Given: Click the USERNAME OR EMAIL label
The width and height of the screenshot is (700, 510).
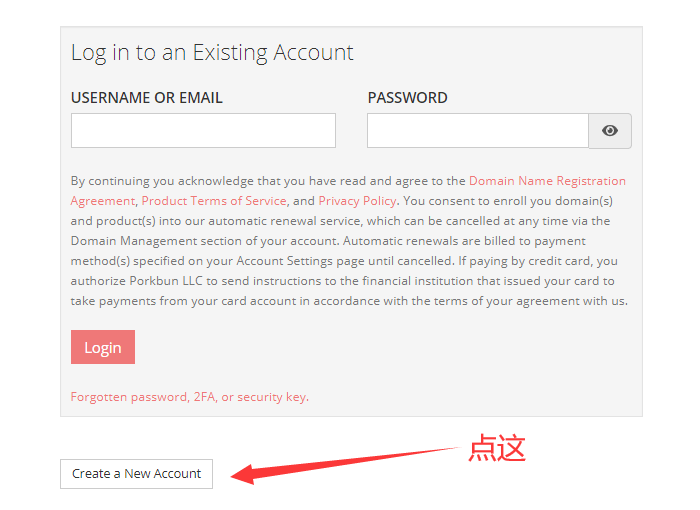Looking at the screenshot, I should pyautogui.click(x=147, y=98).
